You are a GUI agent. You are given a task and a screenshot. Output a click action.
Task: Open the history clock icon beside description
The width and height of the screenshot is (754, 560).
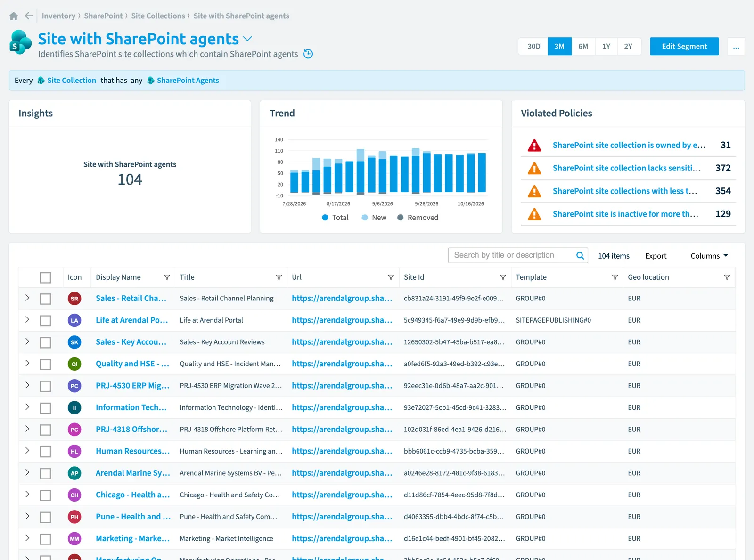point(308,54)
